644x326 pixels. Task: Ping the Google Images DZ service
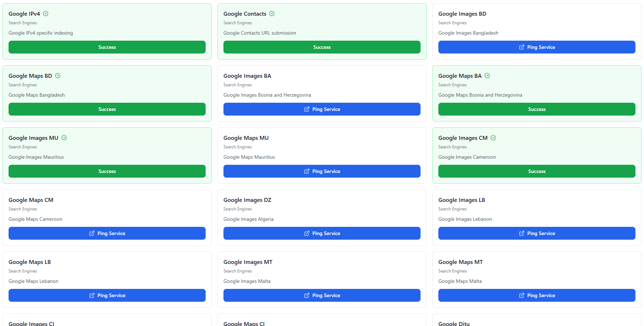click(321, 233)
